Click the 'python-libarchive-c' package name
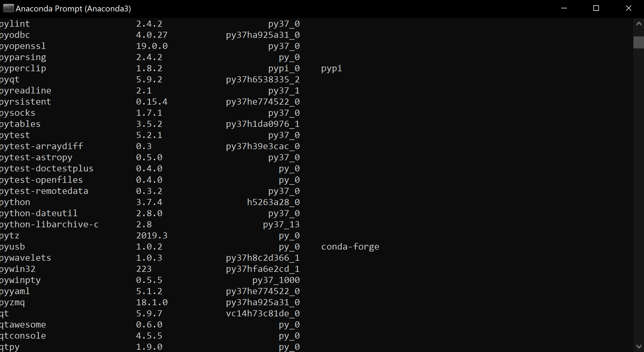The height and width of the screenshot is (352, 644). coord(49,224)
